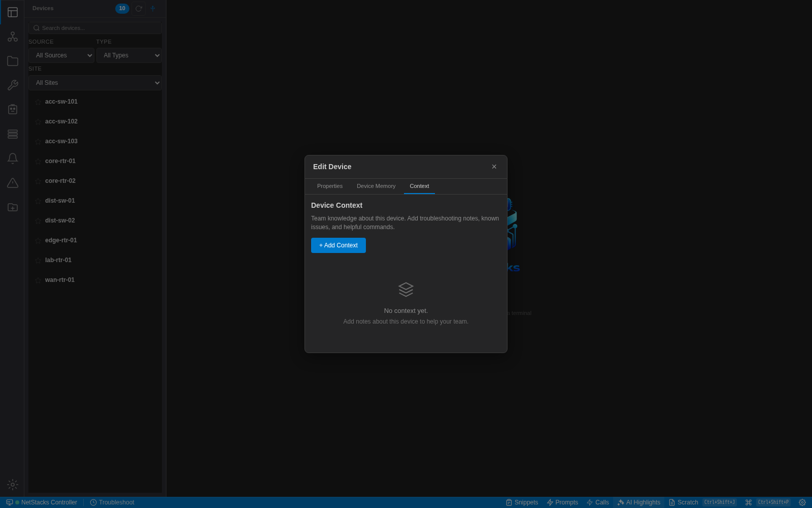Select the Context tab
Viewport: 812px width, 508px height.
point(419,186)
